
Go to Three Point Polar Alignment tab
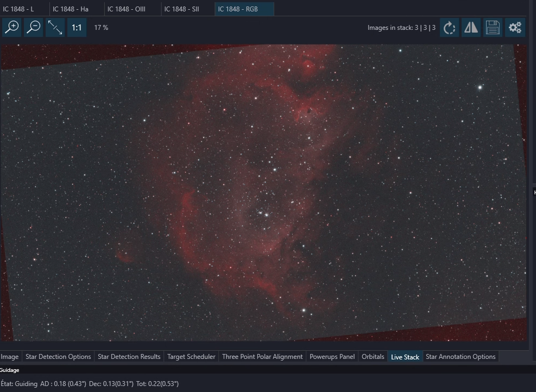tap(262, 357)
